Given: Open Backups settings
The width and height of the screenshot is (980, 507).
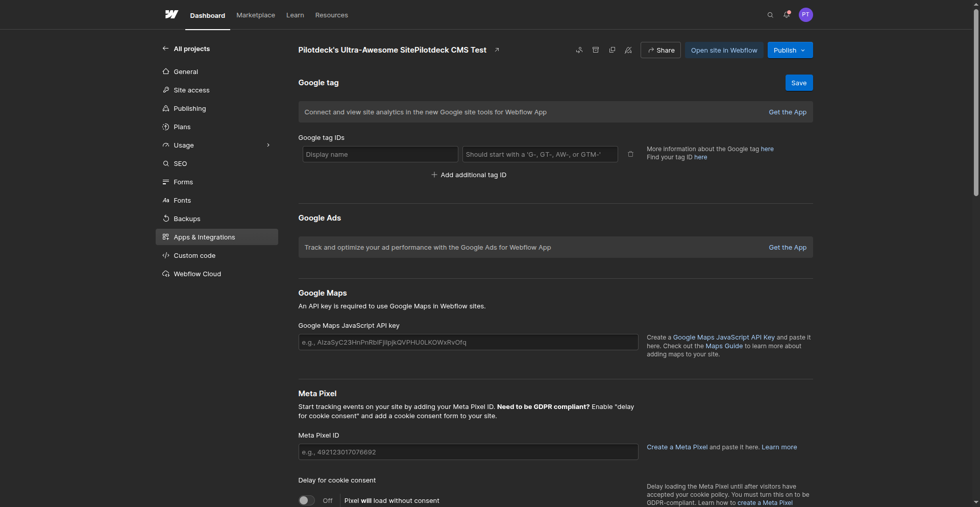Looking at the screenshot, I should tap(217, 219).
